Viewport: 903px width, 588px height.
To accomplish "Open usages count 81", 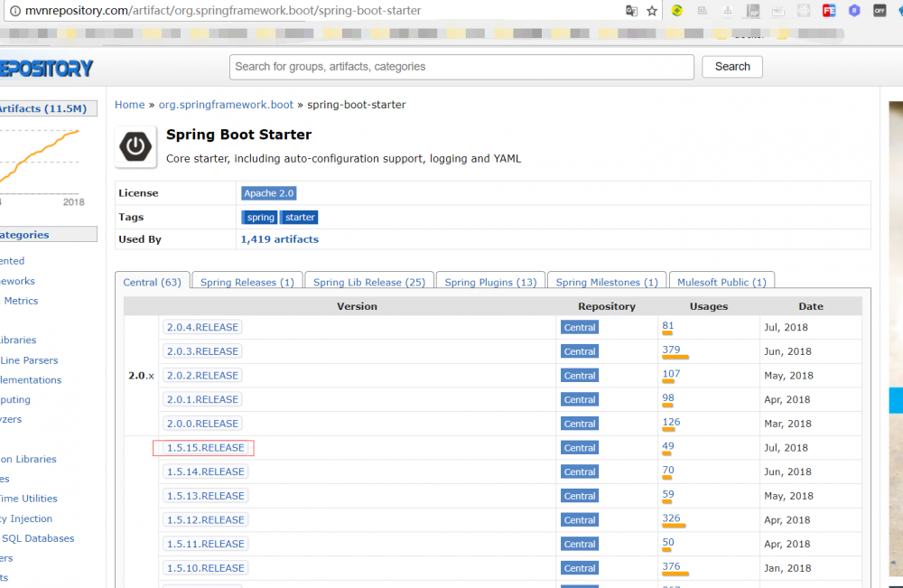I will pos(667,326).
